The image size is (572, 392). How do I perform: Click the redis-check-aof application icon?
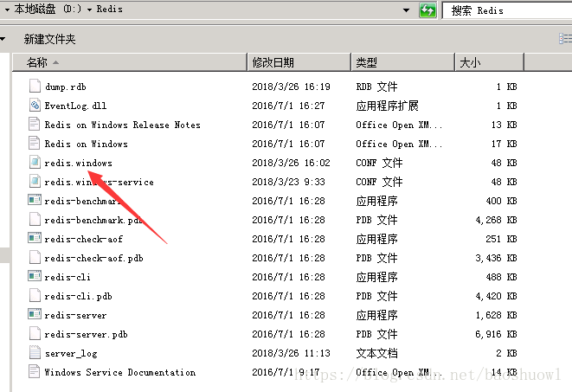pos(35,238)
